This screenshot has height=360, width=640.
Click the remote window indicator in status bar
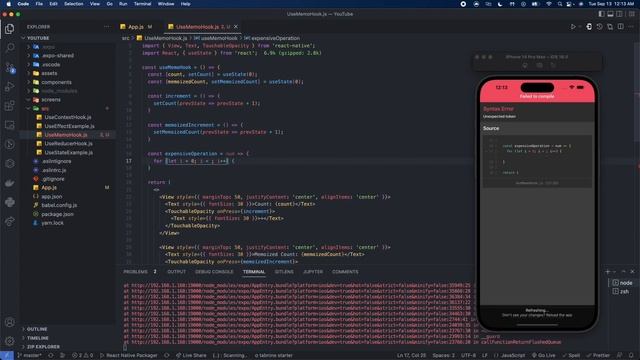tap(7, 356)
